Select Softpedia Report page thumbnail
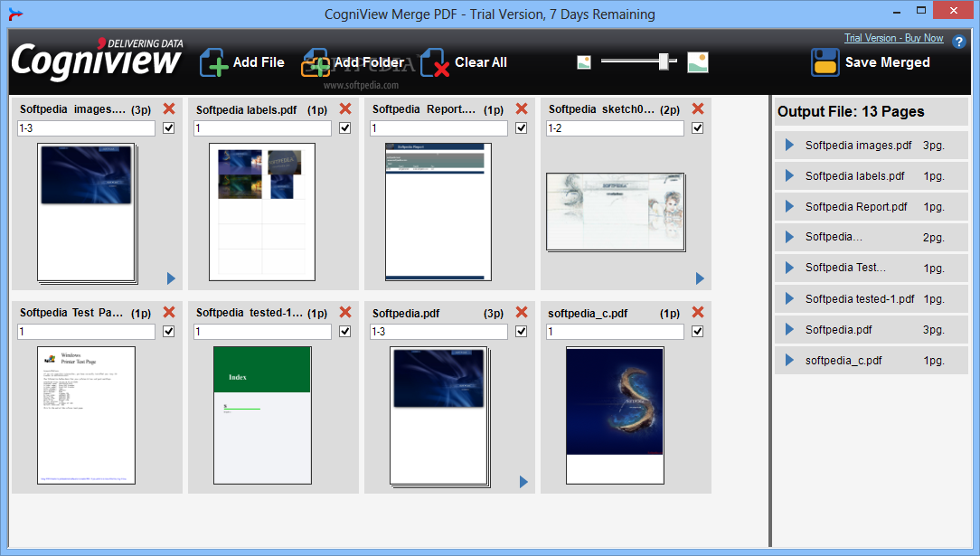The image size is (980, 556). pos(438,212)
